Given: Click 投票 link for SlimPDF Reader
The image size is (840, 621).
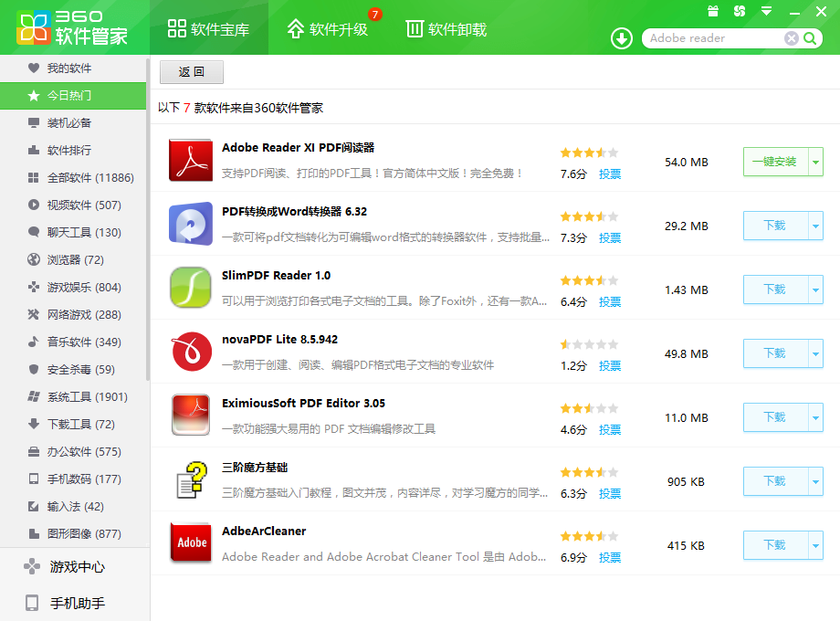Looking at the screenshot, I should [x=610, y=301].
